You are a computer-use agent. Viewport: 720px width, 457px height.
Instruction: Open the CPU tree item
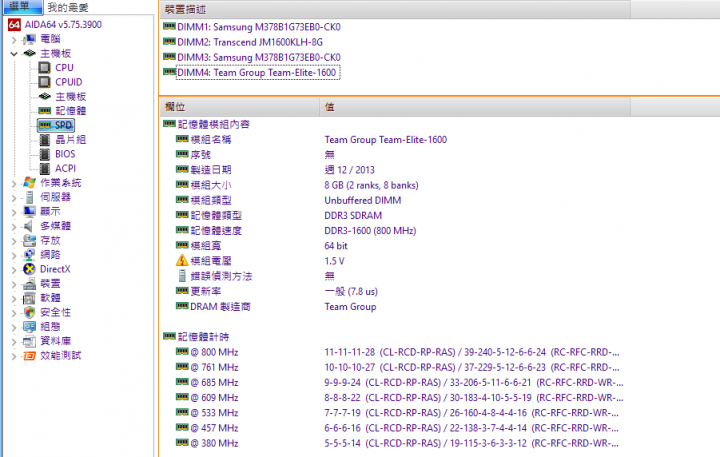(64, 68)
